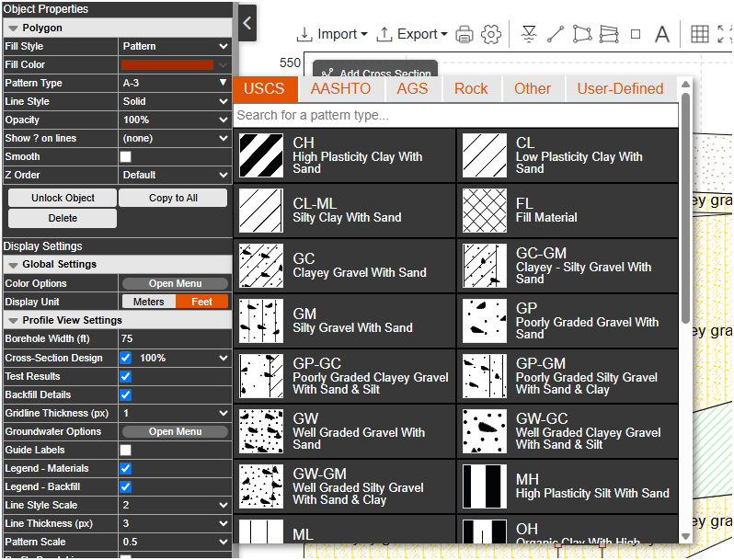This screenshot has width=734, height=560.
Task: Toggle the Cross-Section Design checkbox
Action: point(125,358)
